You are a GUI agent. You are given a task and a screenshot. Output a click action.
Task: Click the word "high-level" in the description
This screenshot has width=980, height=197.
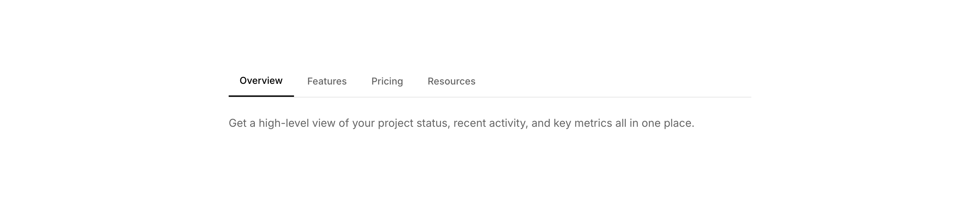tap(283, 123)
